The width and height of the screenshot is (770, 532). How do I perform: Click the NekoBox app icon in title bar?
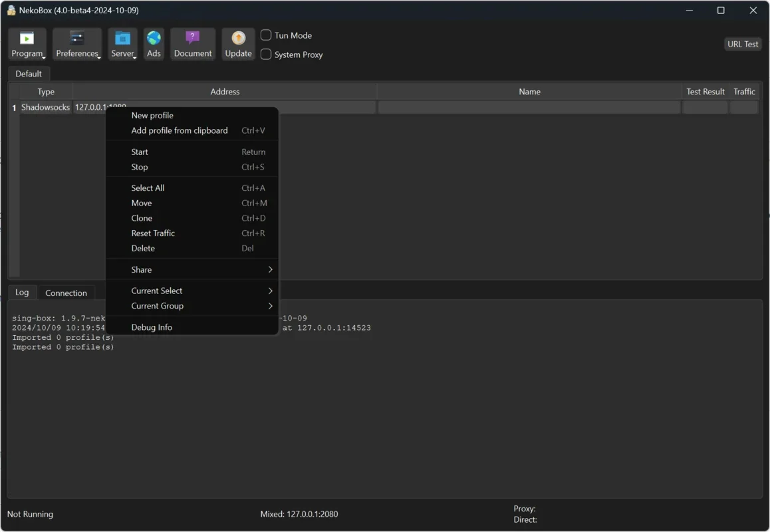[x=11, y=11]
